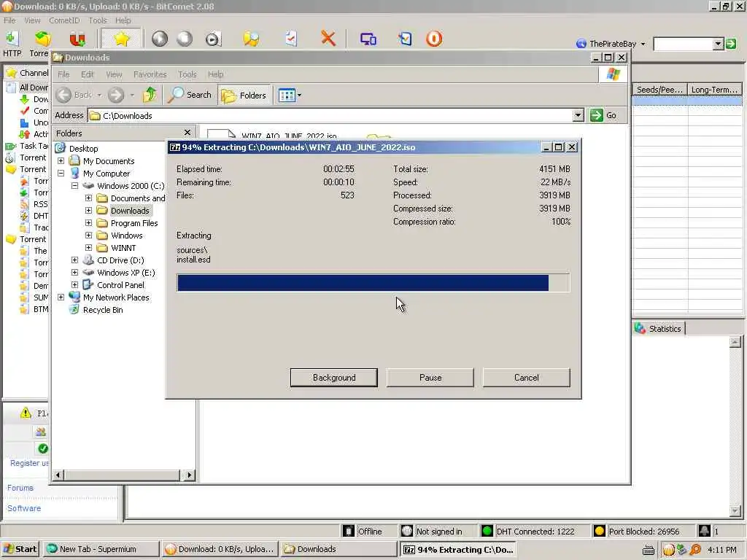Image resolution: width=747 pixels, height=560 pixels.
Task: Click left arrow of Folders pane scrollbar
Action: click(58, 475)
